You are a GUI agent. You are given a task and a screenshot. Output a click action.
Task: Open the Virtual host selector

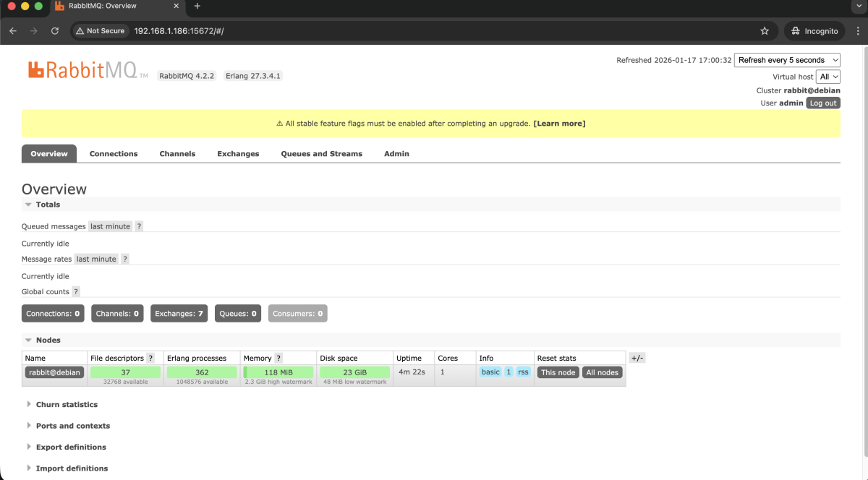[828, 77]
